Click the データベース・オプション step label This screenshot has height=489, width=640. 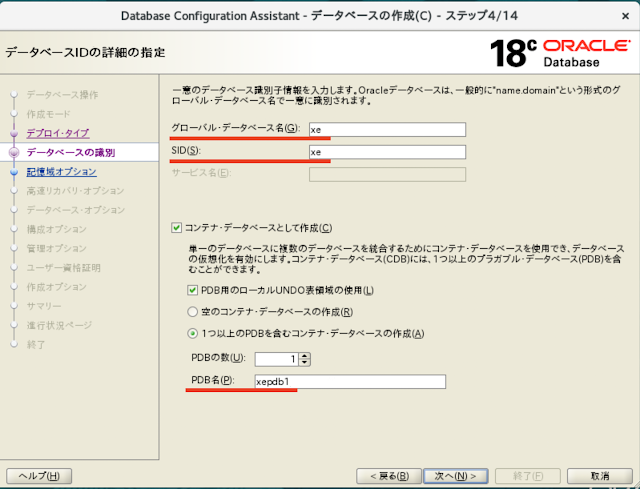pos(76,210)
